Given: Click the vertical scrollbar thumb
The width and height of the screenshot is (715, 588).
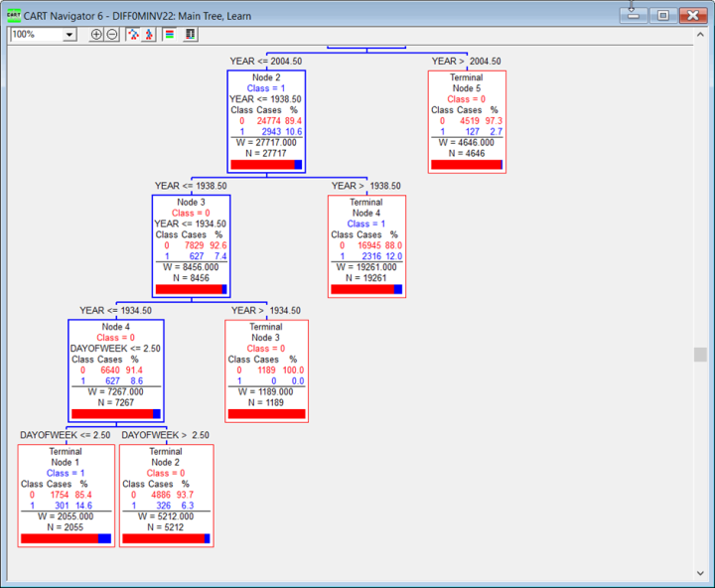Looking at the screenshot, I should tap(700, 355).
